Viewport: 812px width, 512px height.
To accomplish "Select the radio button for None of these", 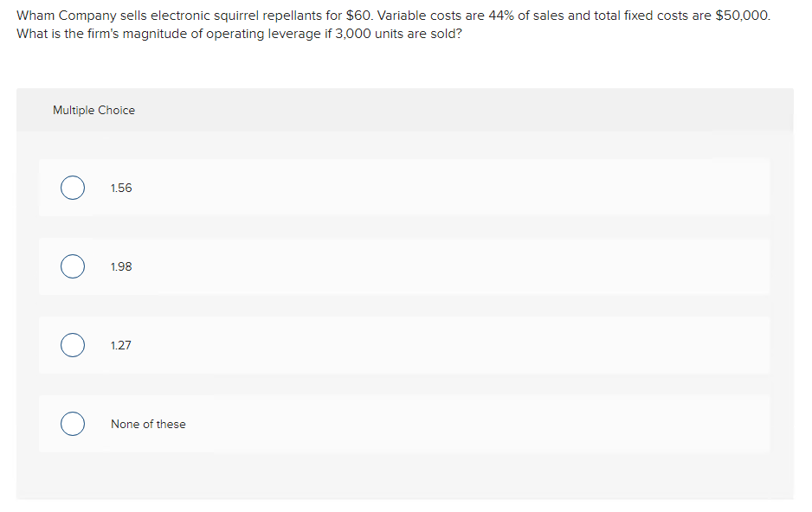I will [x=73, y=424].
